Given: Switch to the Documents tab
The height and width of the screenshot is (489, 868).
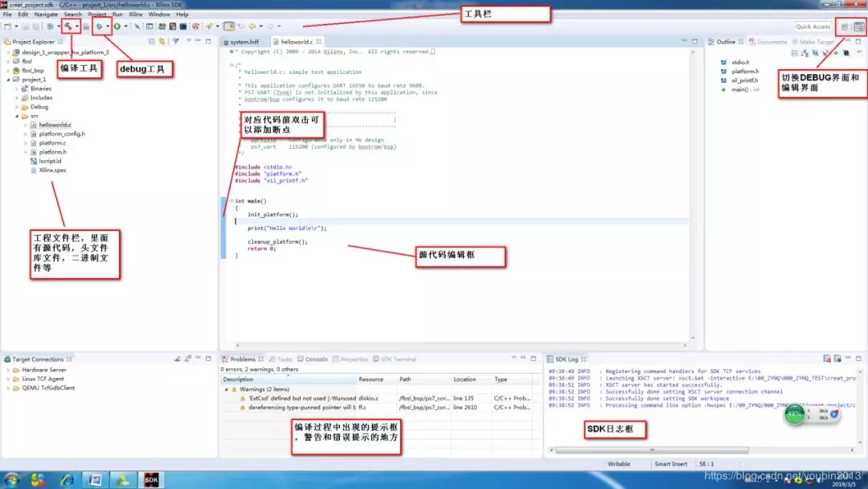Looking at the screenshot, I should pos(768,42).
